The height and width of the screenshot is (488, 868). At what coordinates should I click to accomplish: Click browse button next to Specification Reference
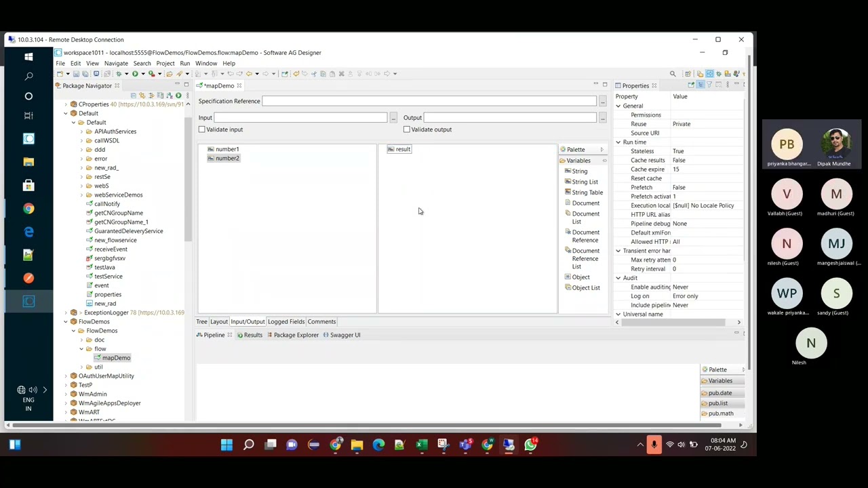(x=602, y=101)
